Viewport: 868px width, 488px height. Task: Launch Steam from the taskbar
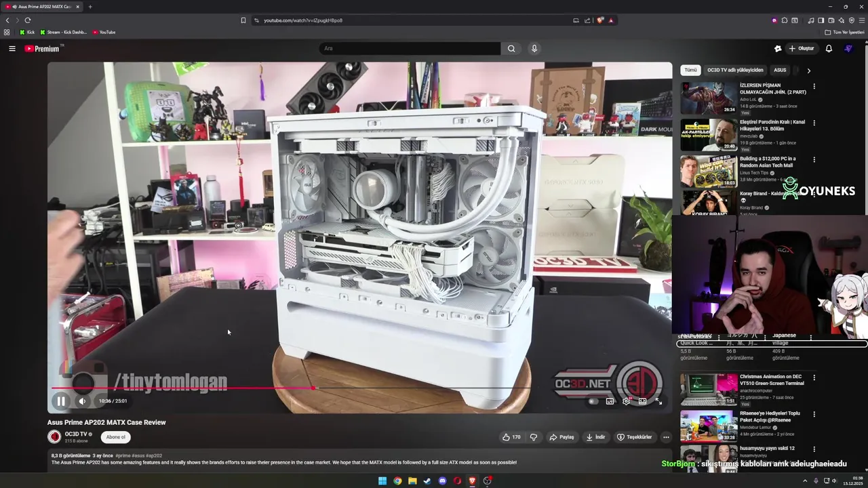pos(427,481)
